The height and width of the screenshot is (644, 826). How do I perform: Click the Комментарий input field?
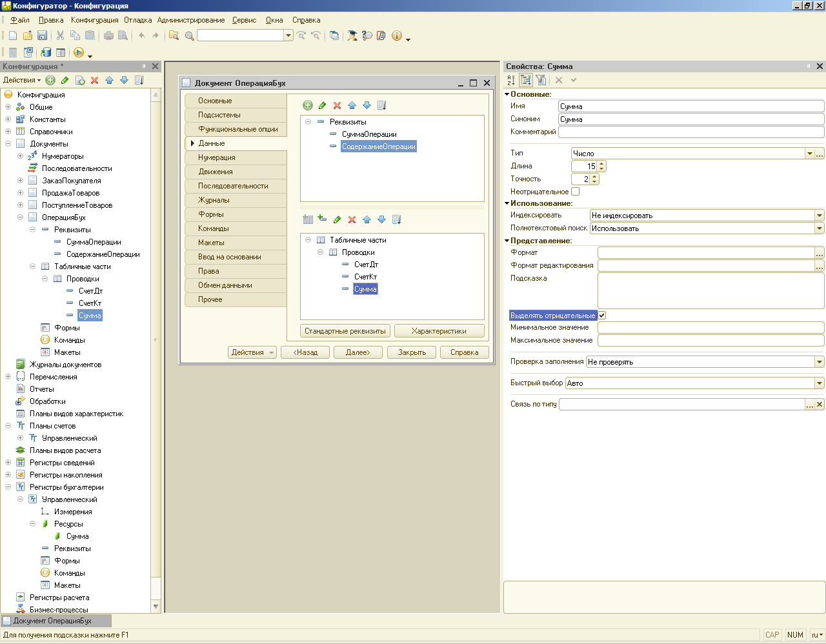tap(690, 132)
